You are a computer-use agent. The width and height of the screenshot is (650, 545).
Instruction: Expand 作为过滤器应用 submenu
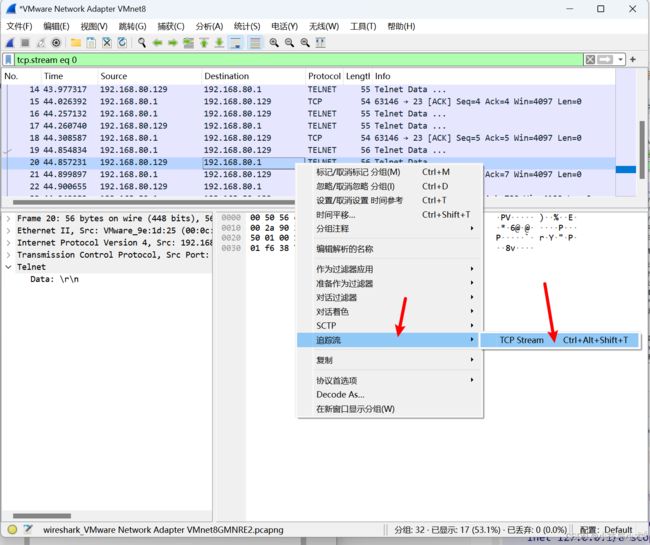(x=388, y=269)
